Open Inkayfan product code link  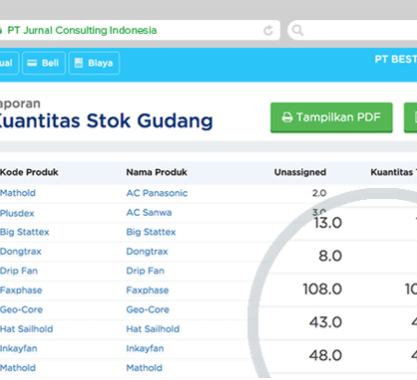[x=18, y=349]
